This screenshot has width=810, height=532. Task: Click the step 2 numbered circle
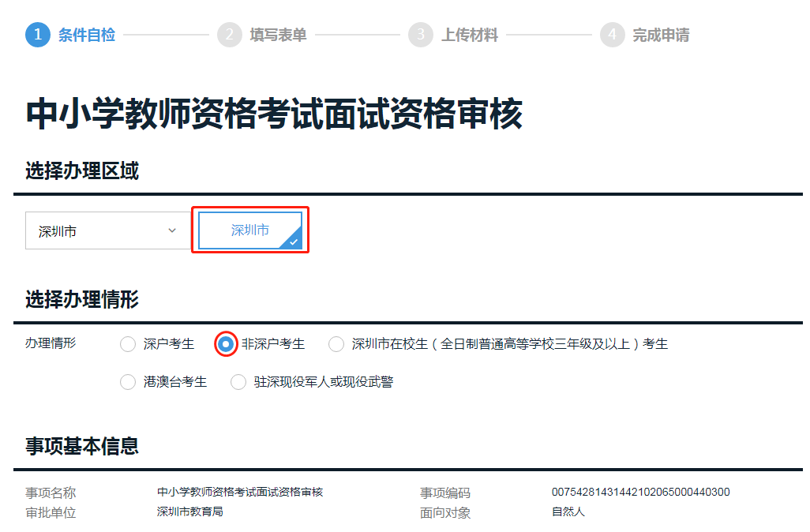pyautogui.click(x=229, y=36)
